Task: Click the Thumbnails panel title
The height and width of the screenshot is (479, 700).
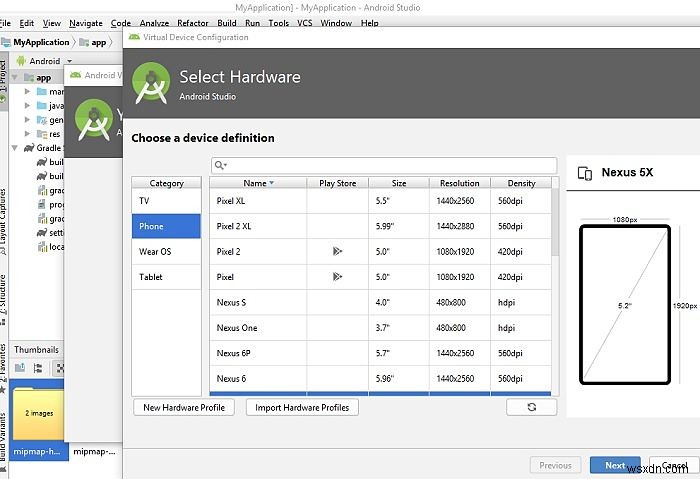Action: tap(36, 350)
